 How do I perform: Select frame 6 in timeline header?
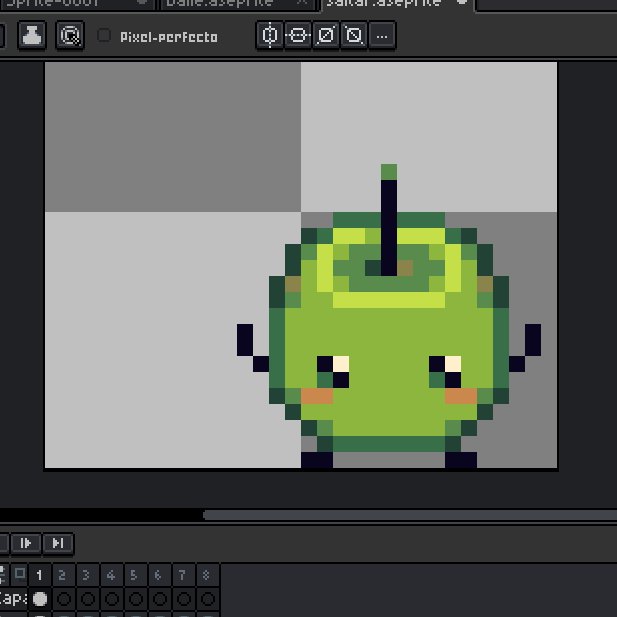click(159, 575)
